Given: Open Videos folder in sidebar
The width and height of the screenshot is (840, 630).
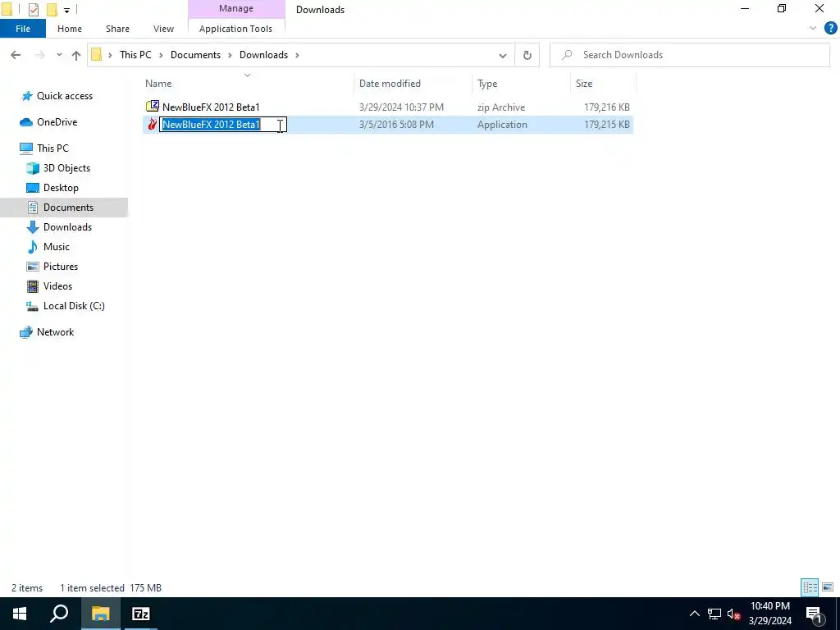Looking at the screenshot, I should [57, 286].
